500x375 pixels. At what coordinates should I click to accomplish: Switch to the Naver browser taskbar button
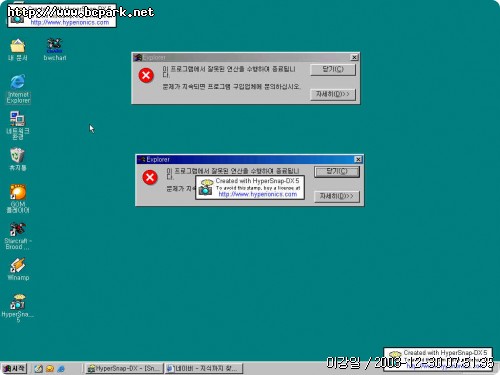(x=204, y=368)
